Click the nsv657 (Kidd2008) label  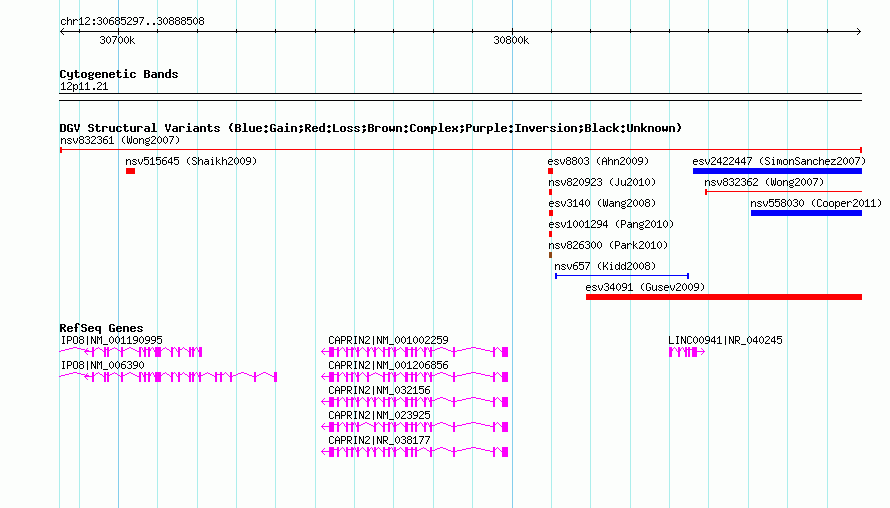[605, 266]
